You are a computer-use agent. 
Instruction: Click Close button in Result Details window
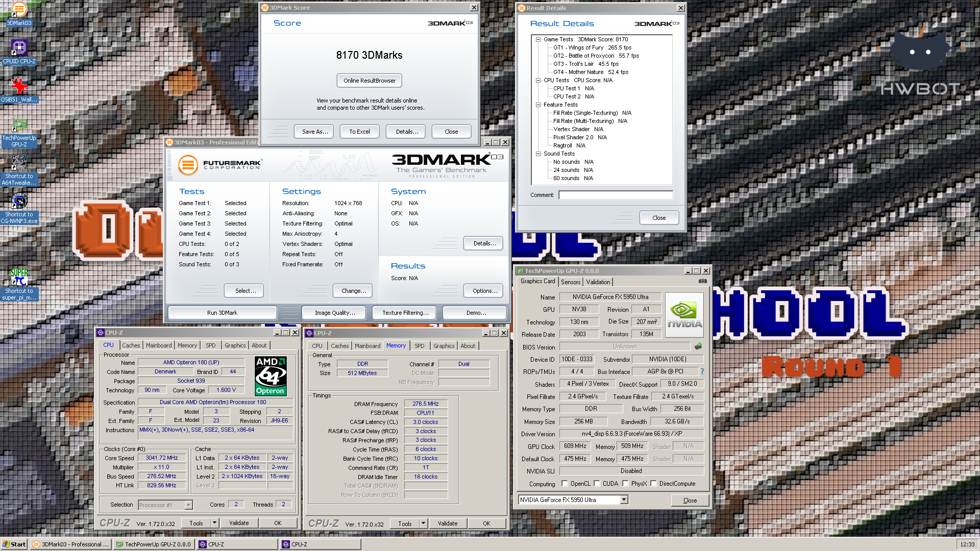tap(659, 218)
